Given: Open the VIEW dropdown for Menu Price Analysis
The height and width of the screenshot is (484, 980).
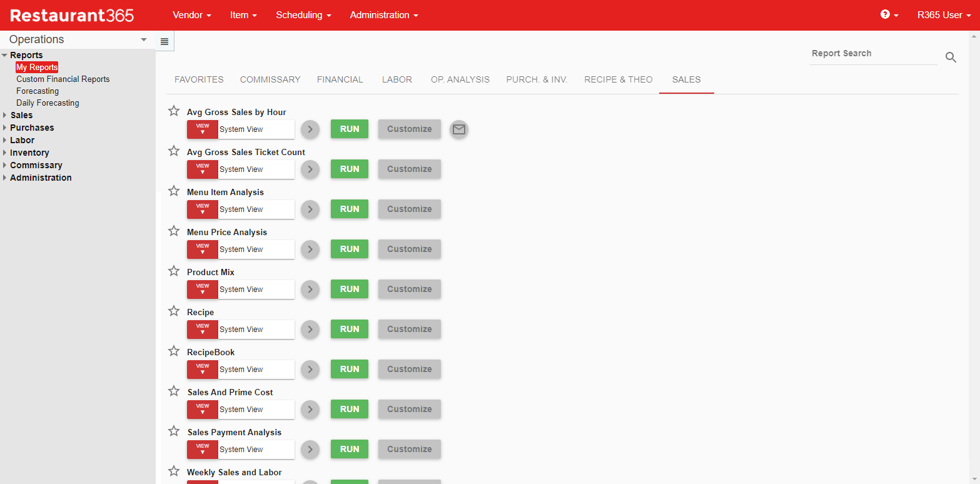Looking at the screenshot, I should tap(203, 250).
